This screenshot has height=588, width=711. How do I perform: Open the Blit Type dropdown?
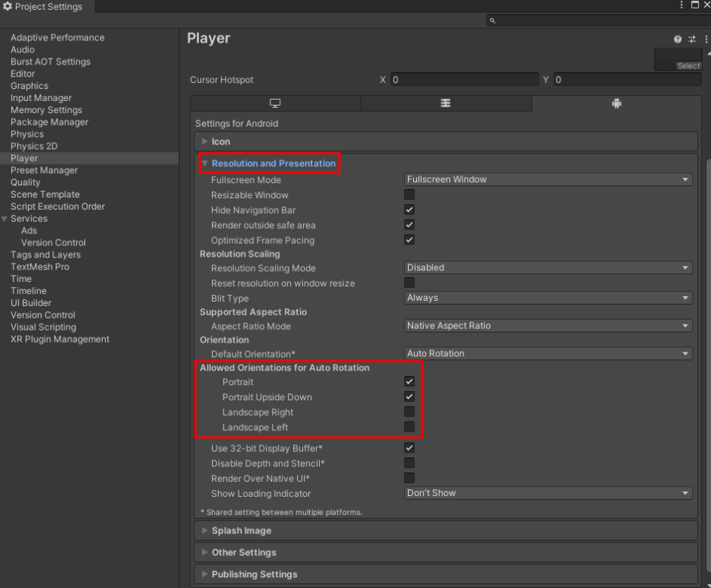point(548,298)
